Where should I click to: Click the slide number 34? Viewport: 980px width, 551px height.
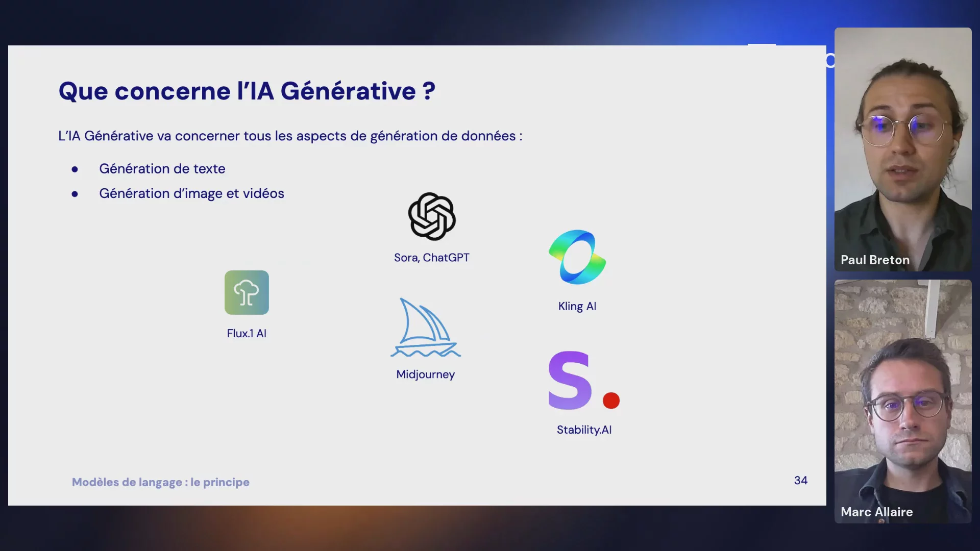click(x=801, y=480)
